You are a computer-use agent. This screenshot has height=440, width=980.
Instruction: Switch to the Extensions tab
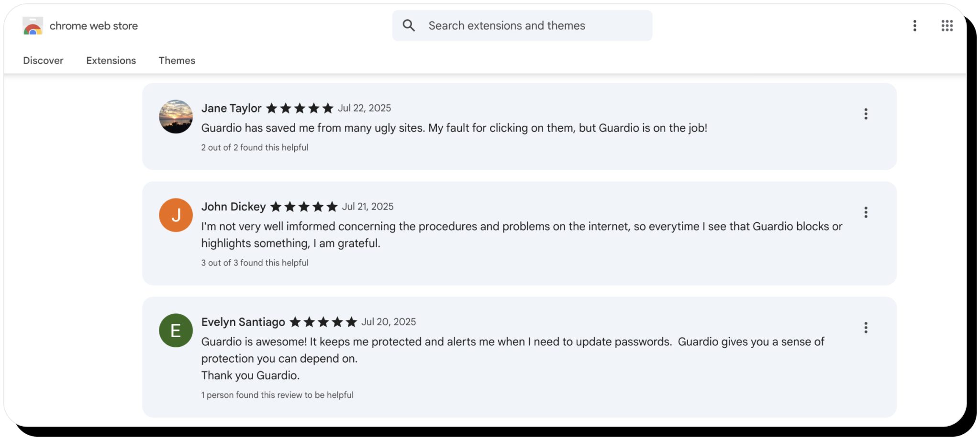click(111, 61)
